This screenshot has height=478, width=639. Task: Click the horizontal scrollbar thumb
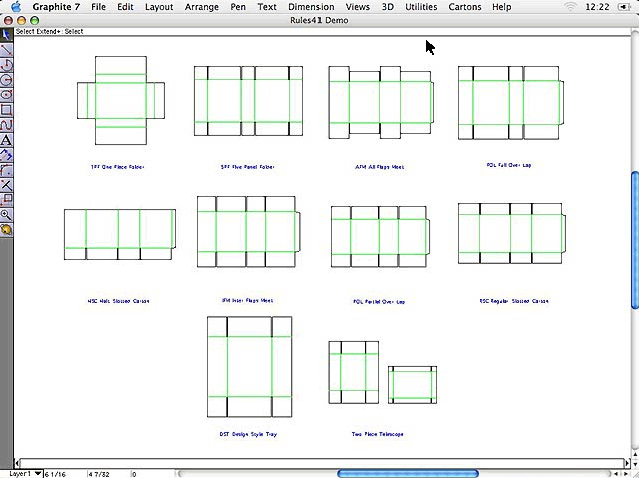click(408, 473)
